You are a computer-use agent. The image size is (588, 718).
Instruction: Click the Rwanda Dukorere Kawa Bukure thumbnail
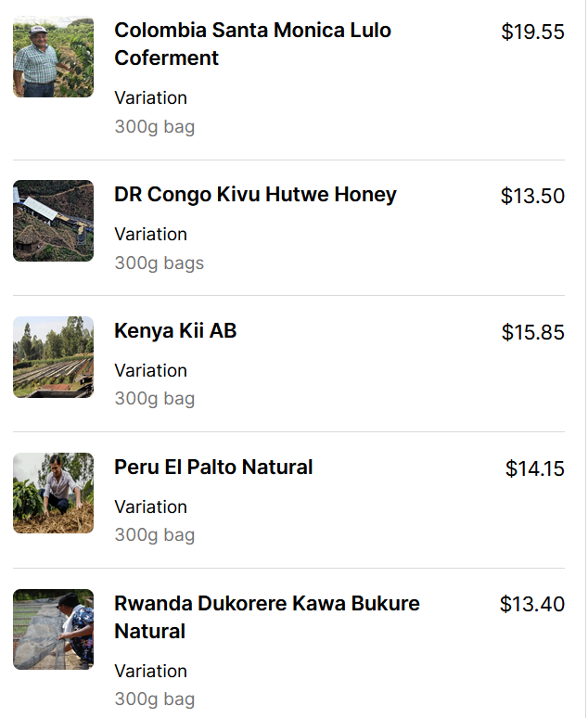point(53,630)
